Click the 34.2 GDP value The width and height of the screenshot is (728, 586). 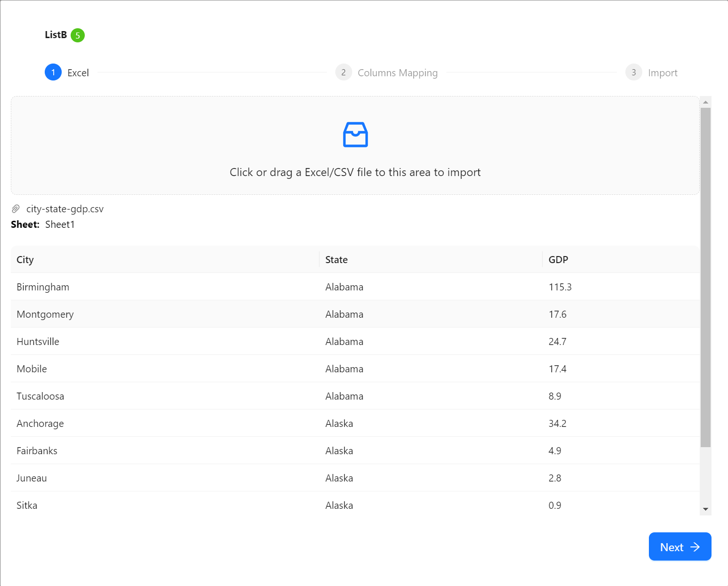558,424
